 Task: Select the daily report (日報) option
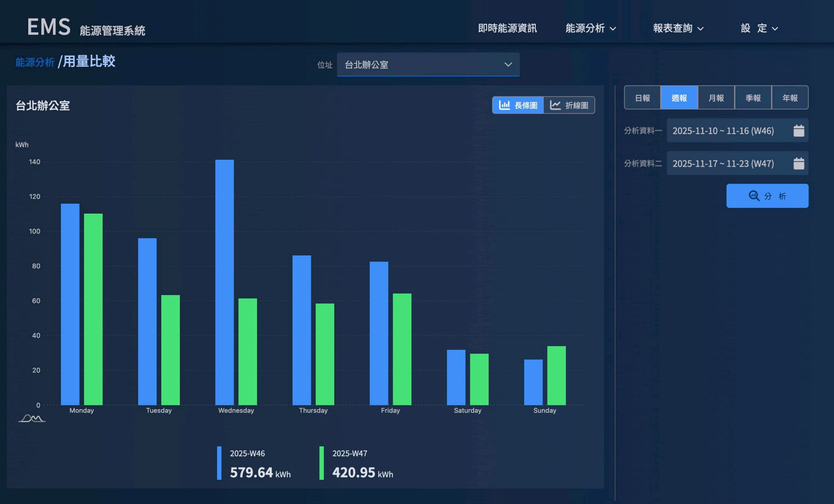click(642, 98)
